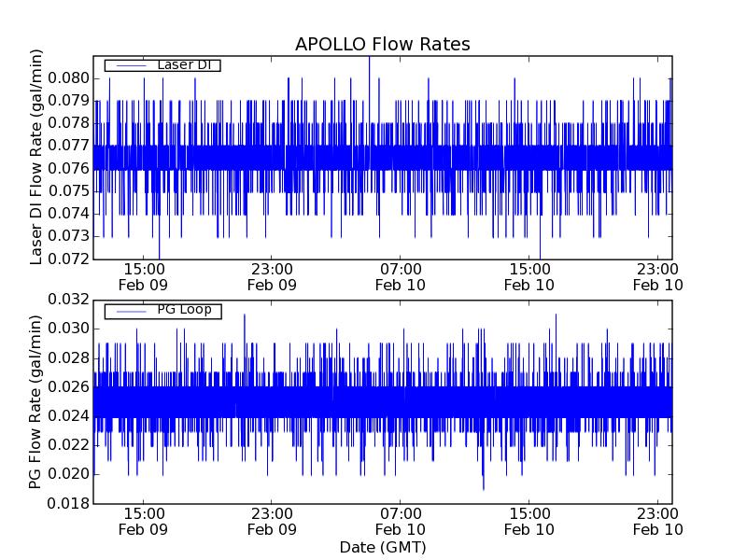Click upper plot's 07:00 Feb 10 tick label
Image resolution: width=747 pixels, height=560 pixels.
[402, 277]
